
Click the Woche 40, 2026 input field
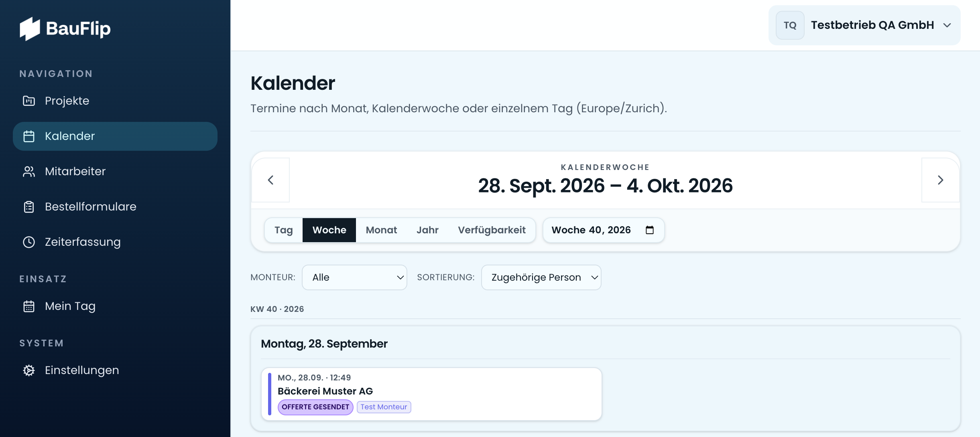(604, 230)
